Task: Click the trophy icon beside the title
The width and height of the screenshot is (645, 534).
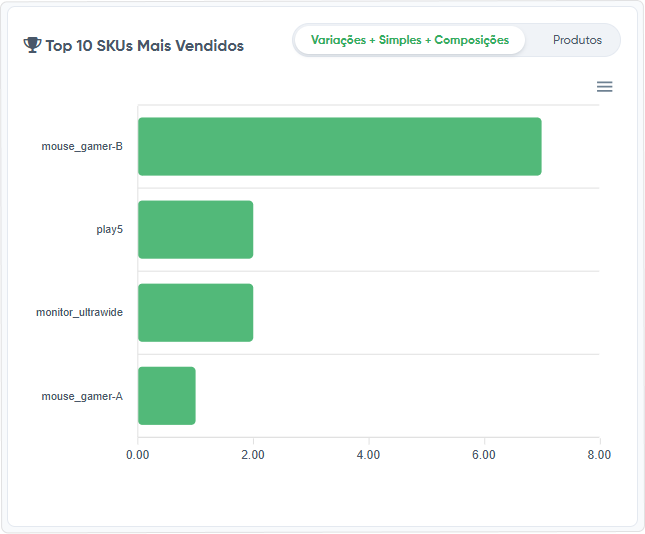Action: pos(32,45)
